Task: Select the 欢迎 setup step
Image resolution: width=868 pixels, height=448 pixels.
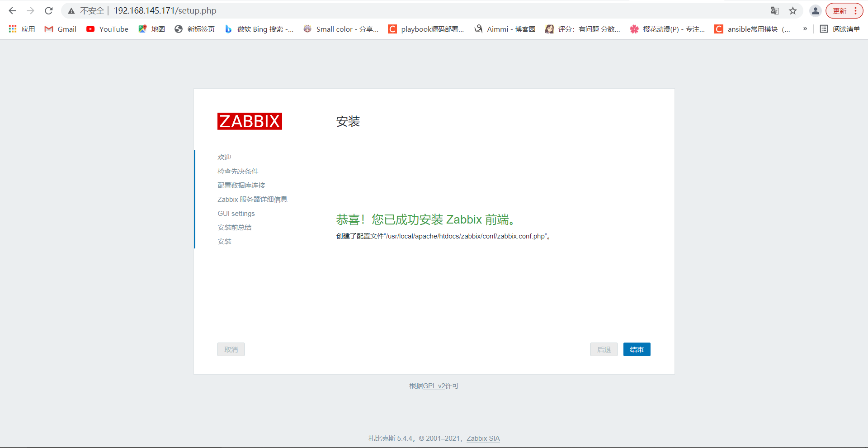Action: [224, 157]
